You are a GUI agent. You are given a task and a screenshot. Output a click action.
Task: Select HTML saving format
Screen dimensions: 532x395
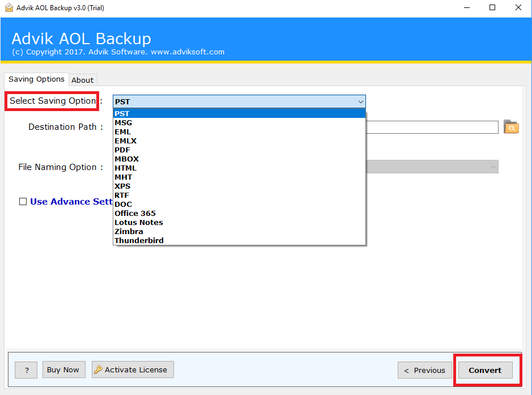[239, 168]
